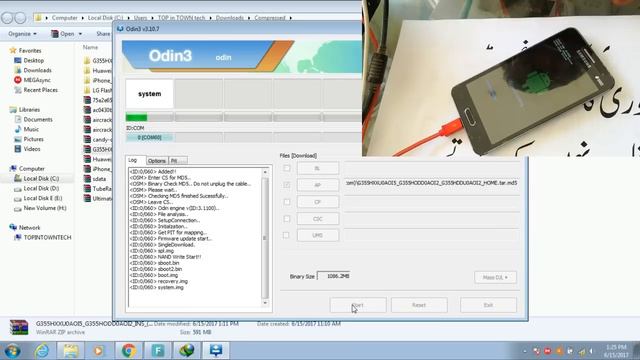Open Internet Download Manager globe on taskbar

point(187,351)
